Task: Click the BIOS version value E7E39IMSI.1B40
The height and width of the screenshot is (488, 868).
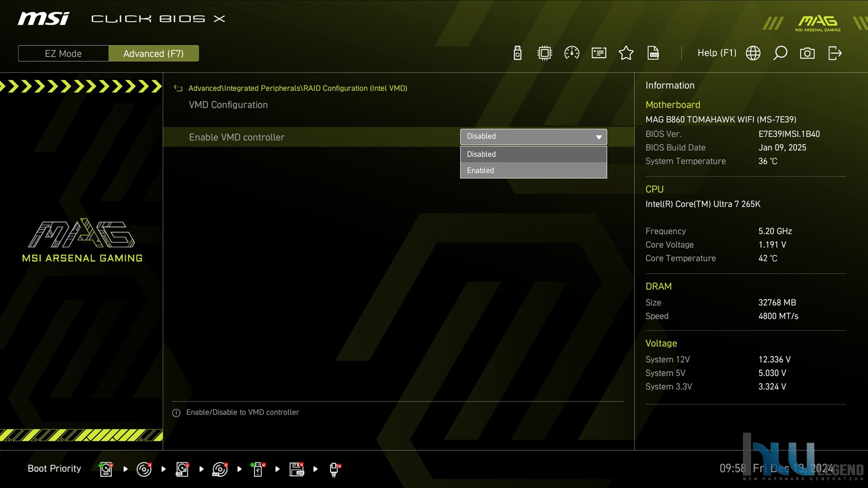Action: 789,134
